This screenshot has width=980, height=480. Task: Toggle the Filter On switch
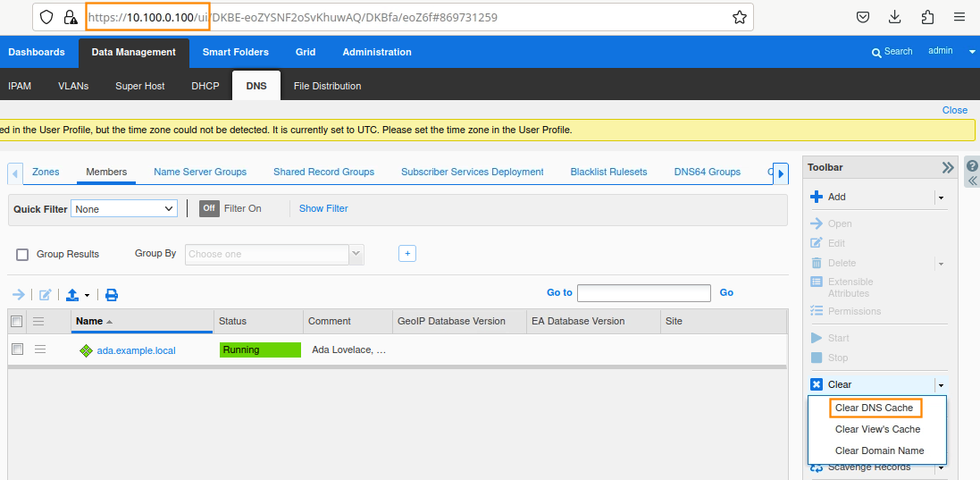point(209,208)
